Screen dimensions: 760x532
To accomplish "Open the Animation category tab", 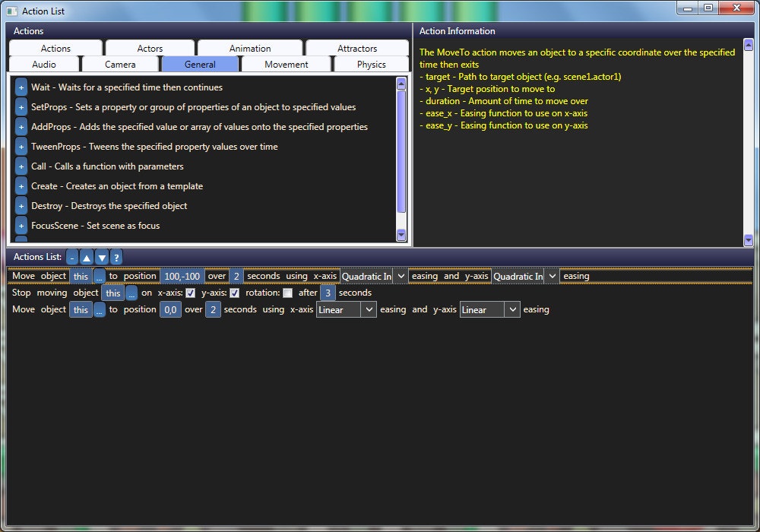I will [251, 47].
